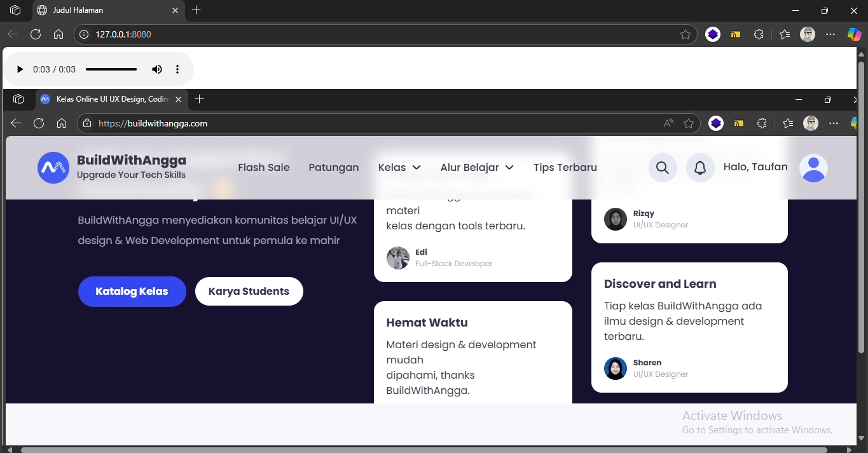Expand the Kelas dropdown
Image resolution: width=868 pixels, height=453 pixels.
tap(399, 168)
